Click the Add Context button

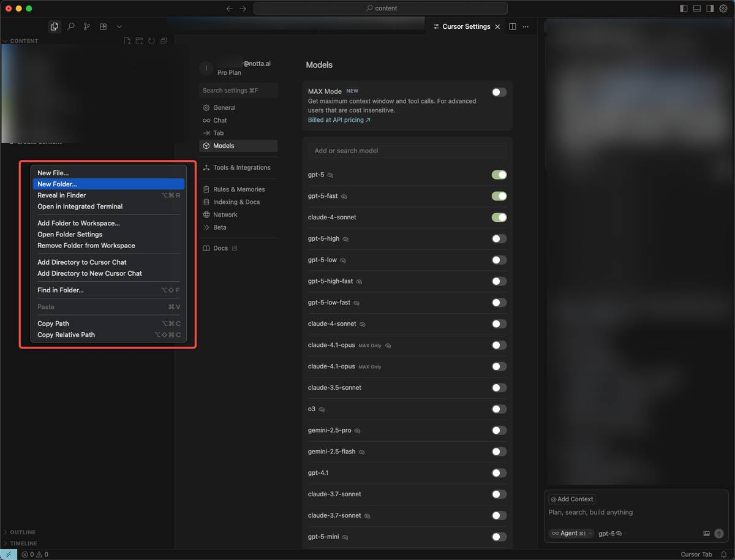pyautogui.click(x=572, y=499)
